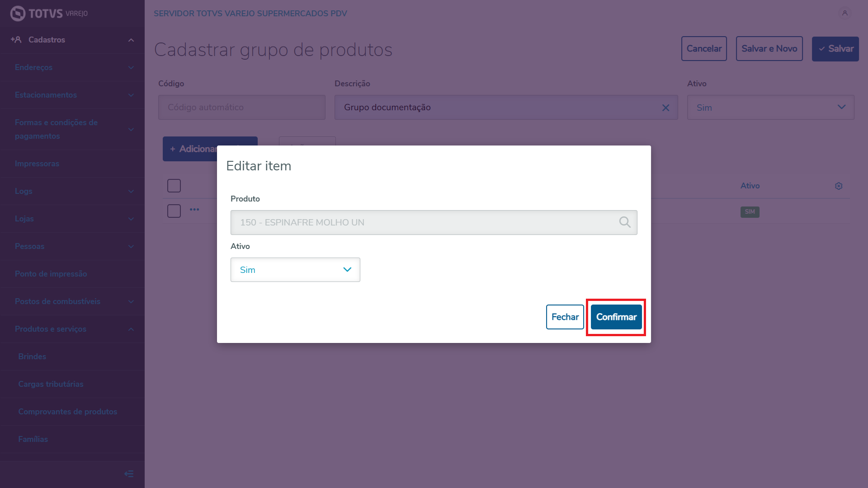Click the user profile icon
Screen dimensions: 868x488
coord(844,13)
